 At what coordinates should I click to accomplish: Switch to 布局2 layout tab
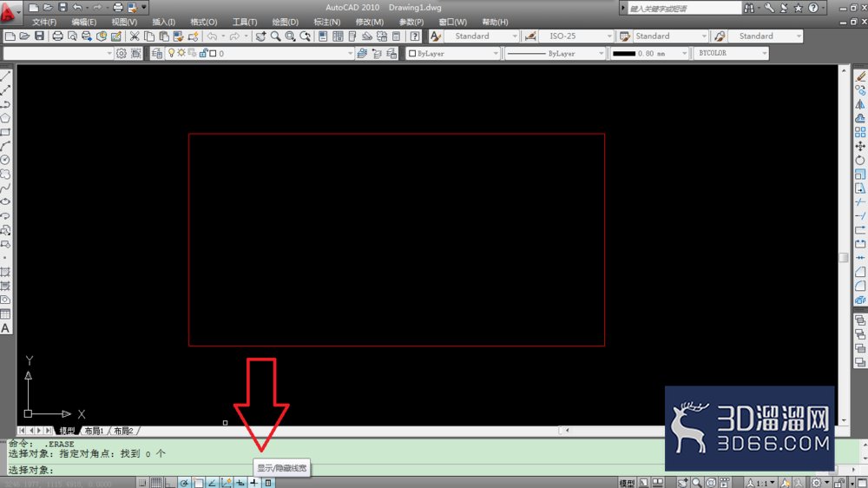point(123,431)
